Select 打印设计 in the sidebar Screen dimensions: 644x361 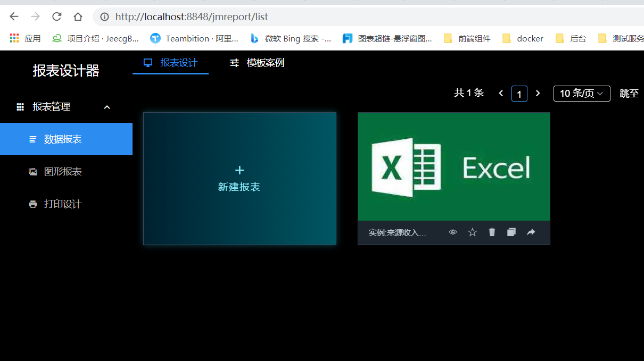[66, 204]
